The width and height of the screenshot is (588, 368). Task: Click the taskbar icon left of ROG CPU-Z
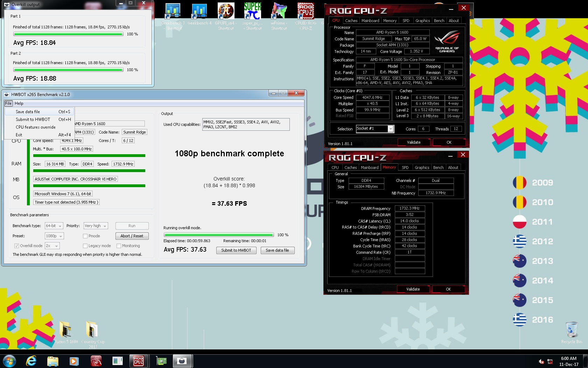point(117,361)
